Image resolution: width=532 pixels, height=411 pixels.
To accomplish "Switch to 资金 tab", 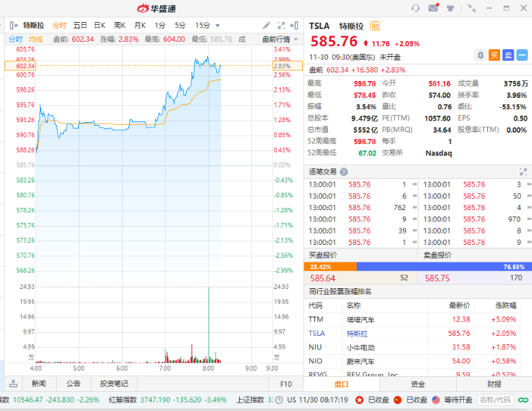I will click(418, 384).
